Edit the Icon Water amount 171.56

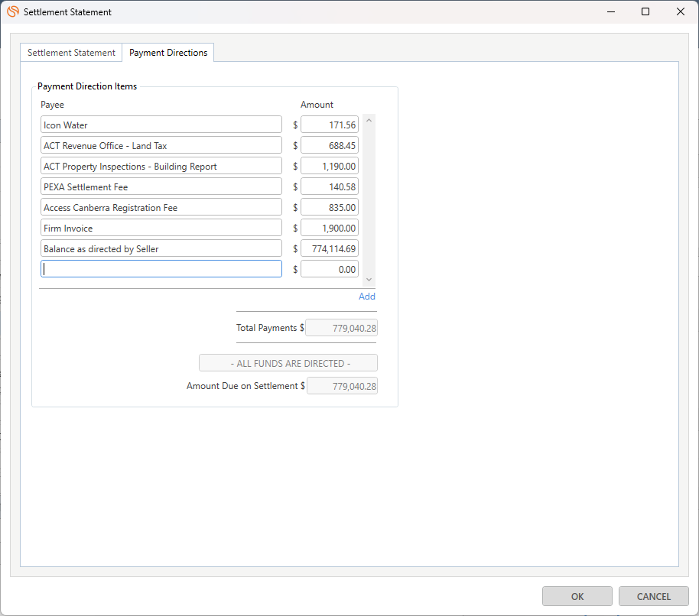click(x=330, y=125)
